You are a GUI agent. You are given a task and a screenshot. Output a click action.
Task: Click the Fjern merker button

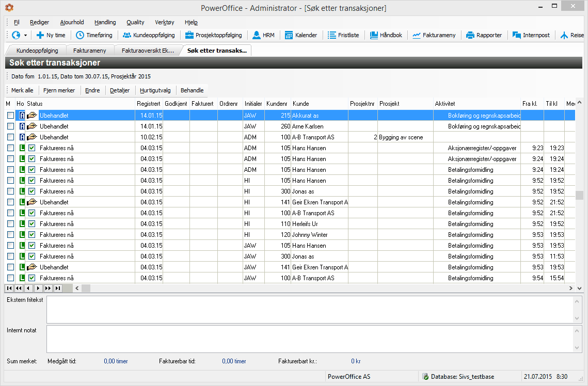click(x=59, y=90)
